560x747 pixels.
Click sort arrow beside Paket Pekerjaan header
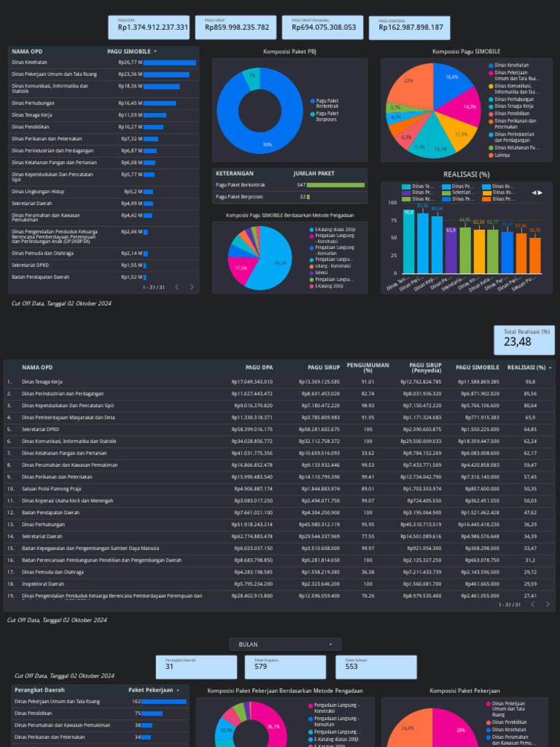[178, 690]
